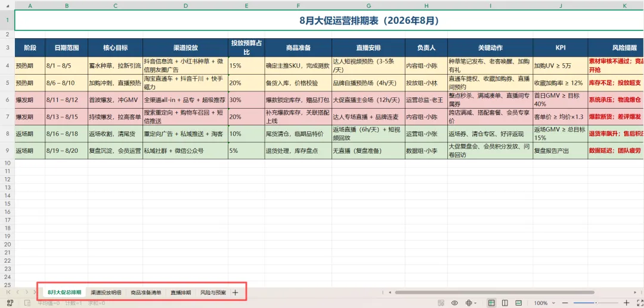Switch to 直播排期 sheet tab
The image size is (644, 308).
point(181,293)
